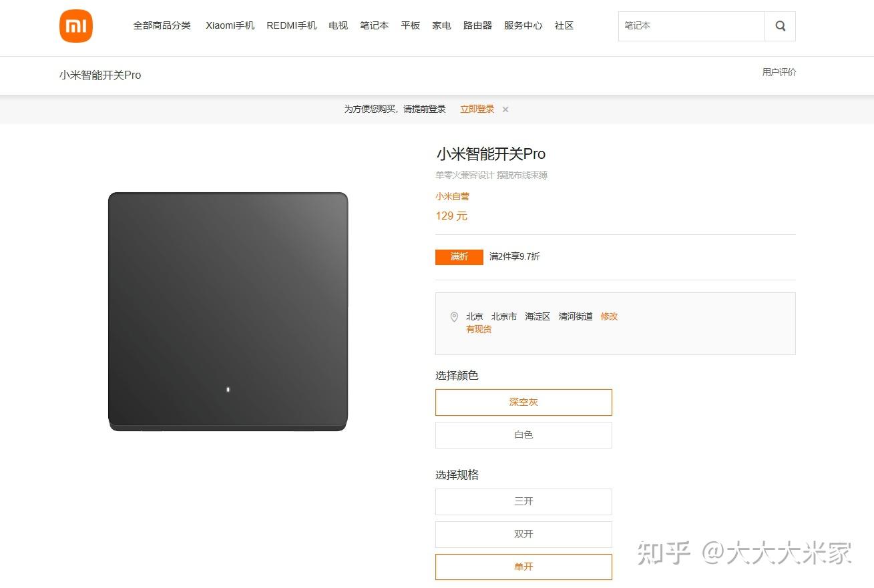This screenshot has height=588, width=874.
Task: Open 服务中心 link
Action: coord(523,25)
